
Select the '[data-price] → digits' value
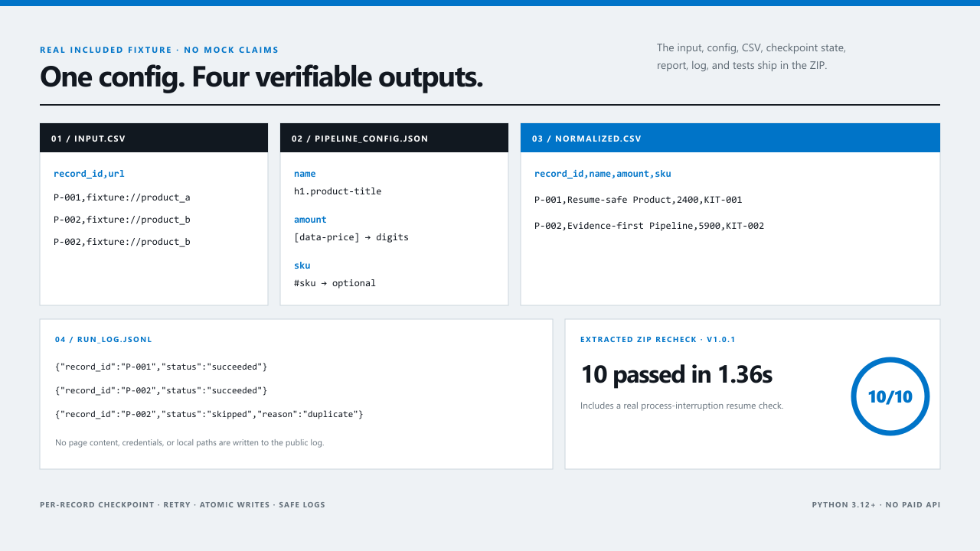[351, 237]
